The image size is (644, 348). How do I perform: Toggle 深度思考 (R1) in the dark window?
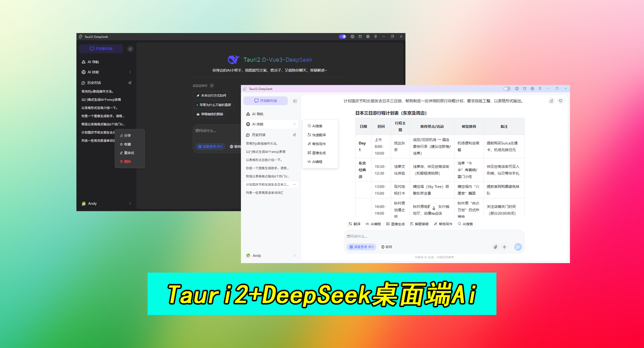[x=210, y=147]
